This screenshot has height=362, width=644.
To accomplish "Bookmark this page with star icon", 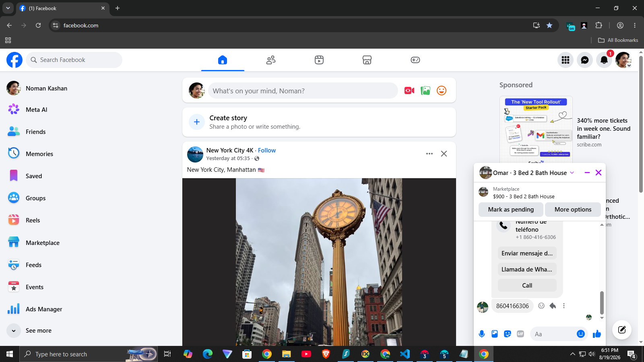I will [549, 25].
